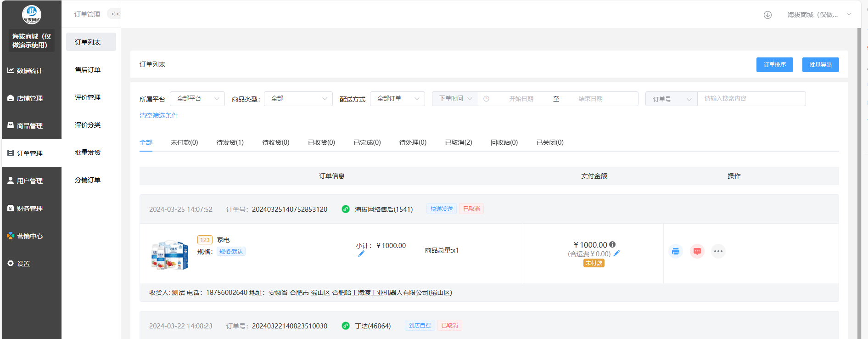This screenshot has width=868, height=339.
Task: Switch to the 全部 orders tab
Action: (146, 142)
